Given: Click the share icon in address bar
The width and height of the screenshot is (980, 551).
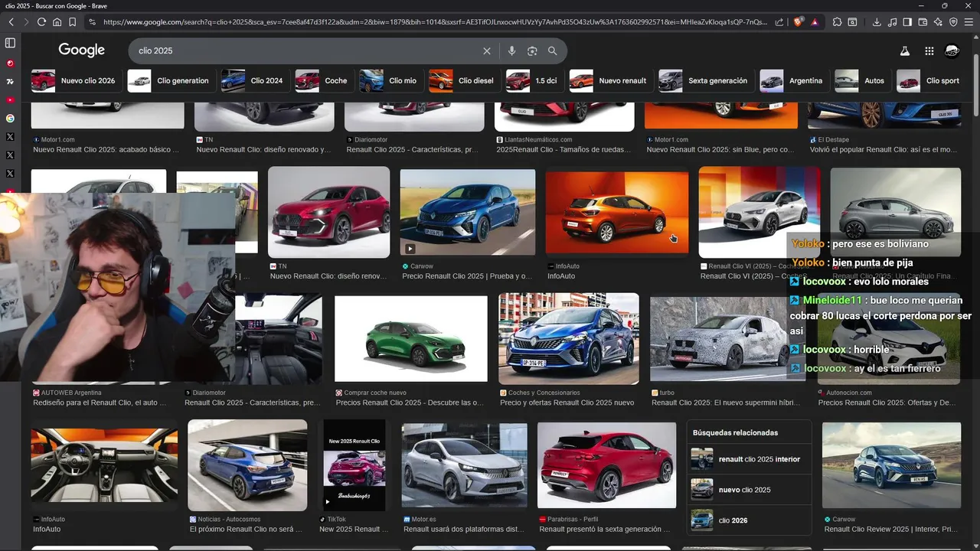Looking at the screenshot, I should [779, 22].
